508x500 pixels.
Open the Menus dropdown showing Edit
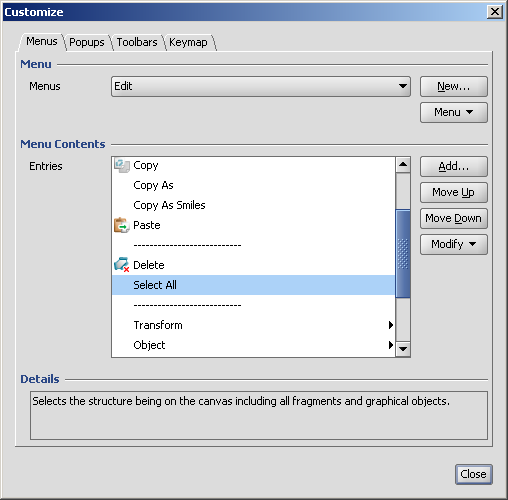click(261, 86)
